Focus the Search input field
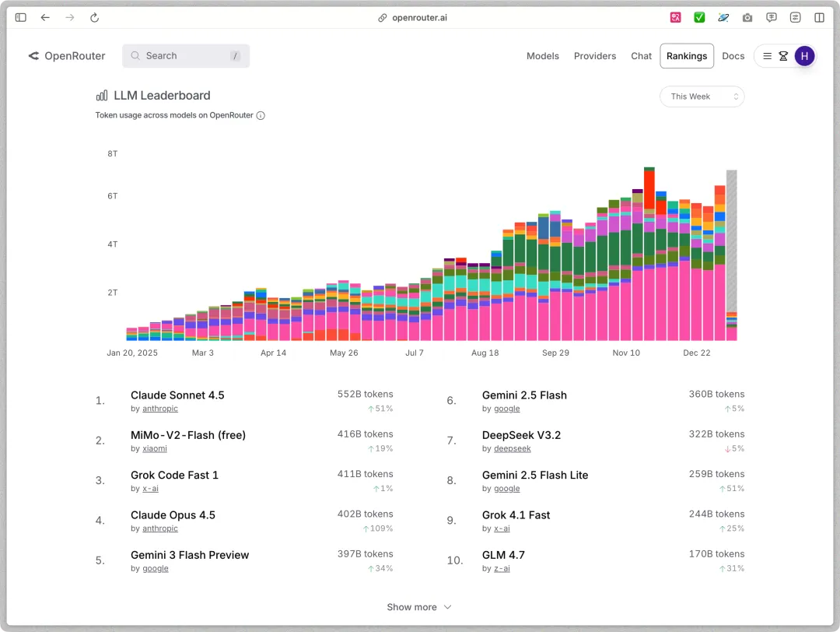 coord(186,56)
